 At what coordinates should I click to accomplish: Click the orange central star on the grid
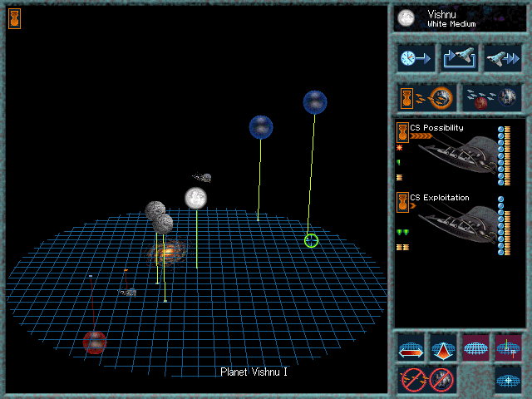[x=167, y=253]
